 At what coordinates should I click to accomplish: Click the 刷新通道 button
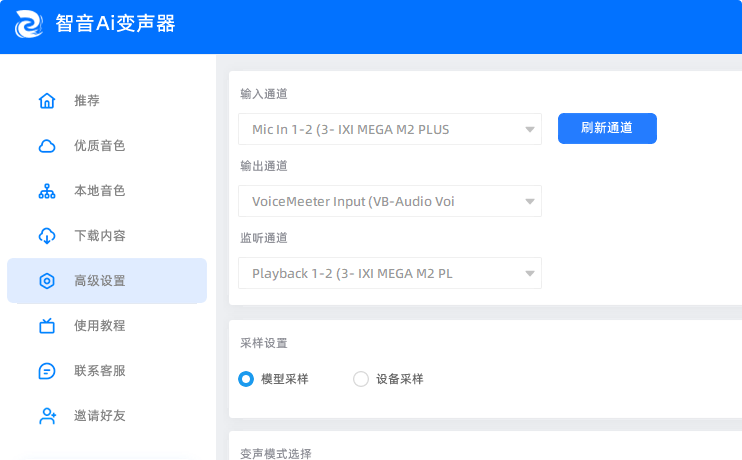pos(607,128)
